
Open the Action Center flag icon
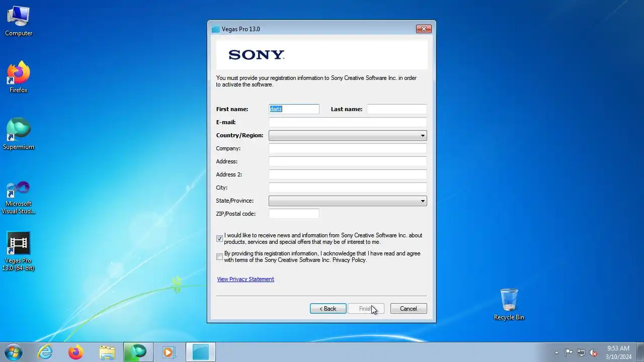569,352
